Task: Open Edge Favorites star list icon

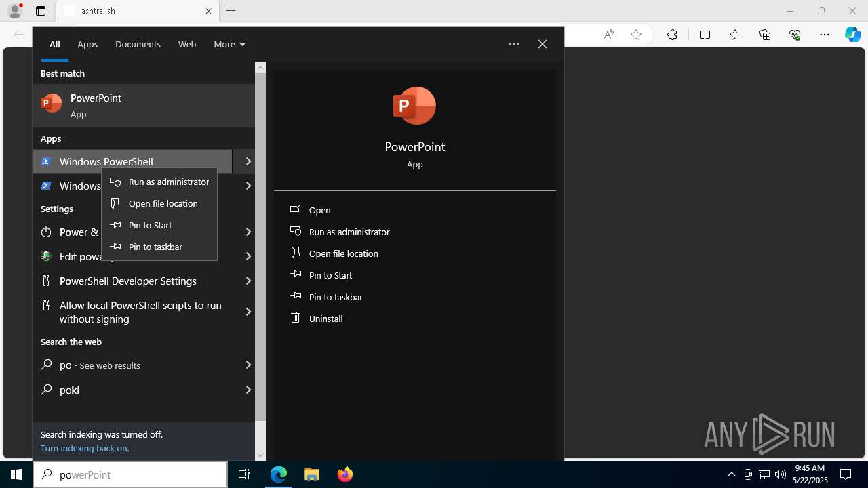Action: 735,35
